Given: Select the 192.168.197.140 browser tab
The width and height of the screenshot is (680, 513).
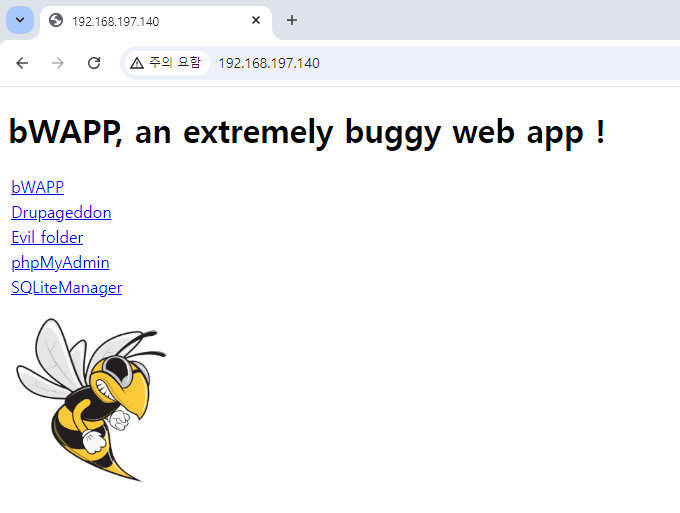Looking at the screenshot, I should pos(156,21).
